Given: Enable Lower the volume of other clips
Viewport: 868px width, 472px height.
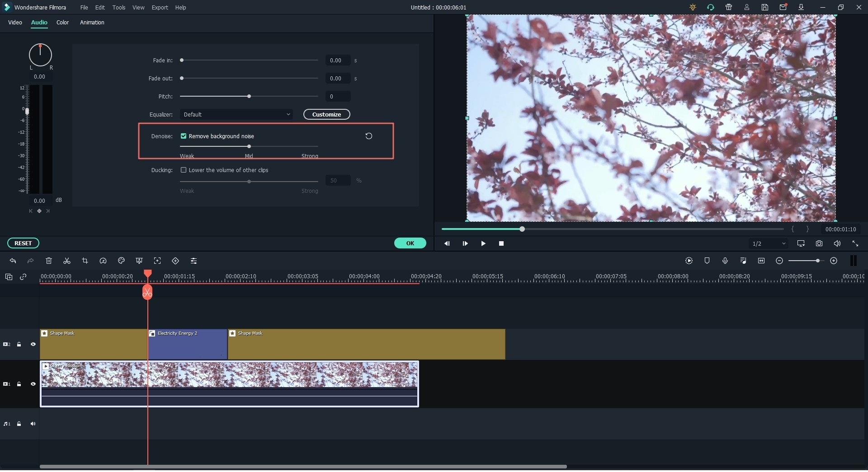Looking at the screenshot, I should click(184, 170).
